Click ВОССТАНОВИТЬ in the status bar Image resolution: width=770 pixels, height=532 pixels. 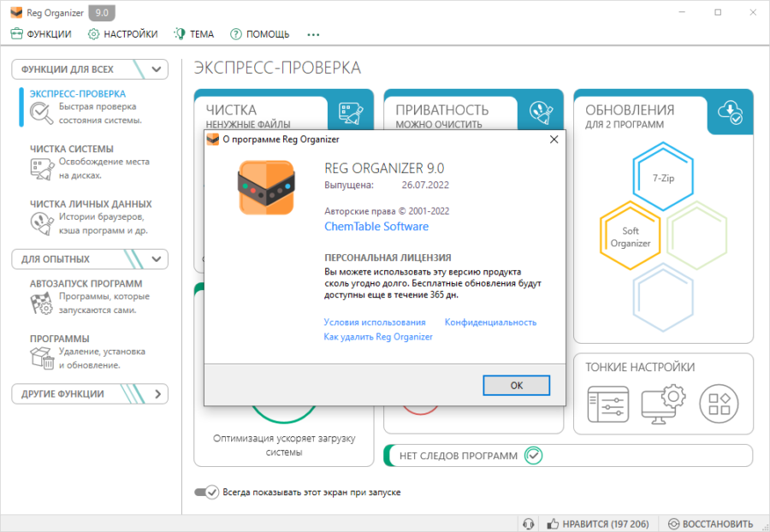[x=711, y=523]
